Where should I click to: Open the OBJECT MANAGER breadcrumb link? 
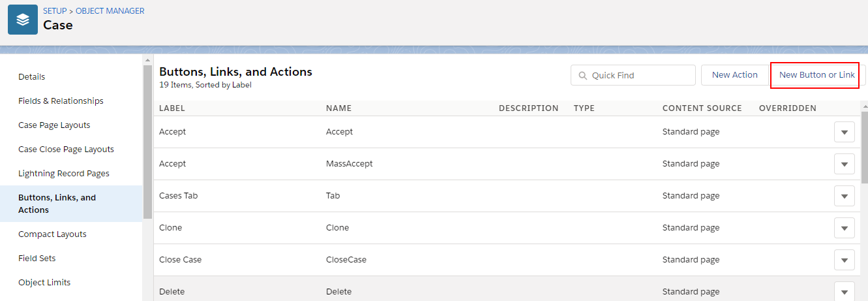click(110, 11)
